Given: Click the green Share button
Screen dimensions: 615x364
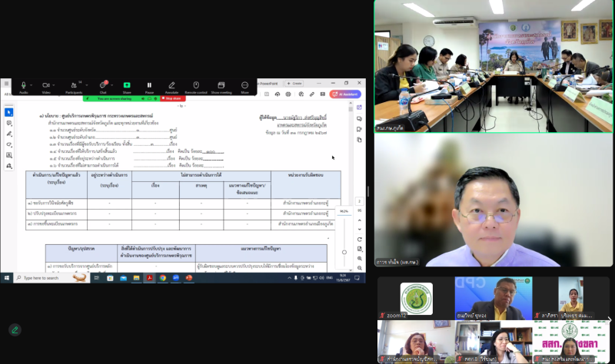Looking at the screenshot, I should click(x=127, y=86).
